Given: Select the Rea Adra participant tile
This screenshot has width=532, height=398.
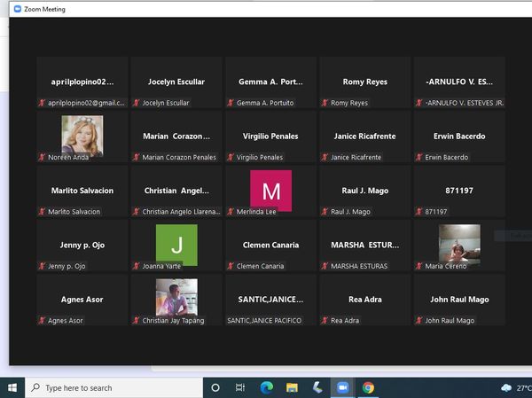Looking at the screenshot, I should pyautogui.click(x=364, y=300).
